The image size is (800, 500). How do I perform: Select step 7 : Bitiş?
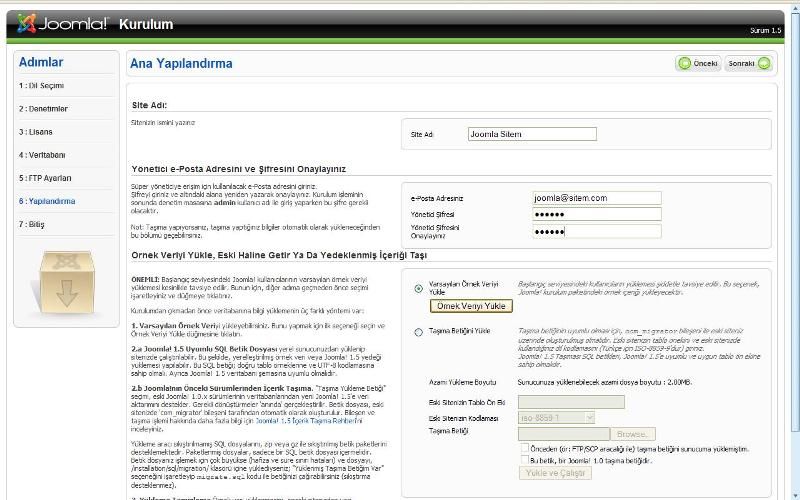tap(32, 224)
